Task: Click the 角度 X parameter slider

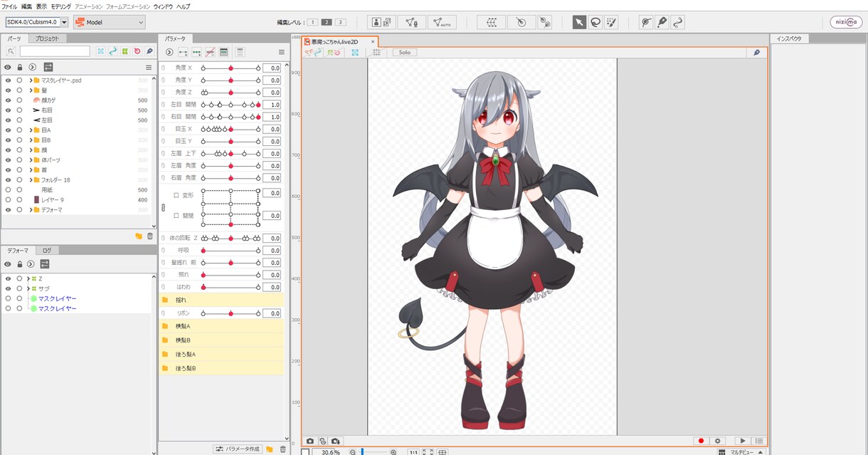Action: tap(231, 68)
